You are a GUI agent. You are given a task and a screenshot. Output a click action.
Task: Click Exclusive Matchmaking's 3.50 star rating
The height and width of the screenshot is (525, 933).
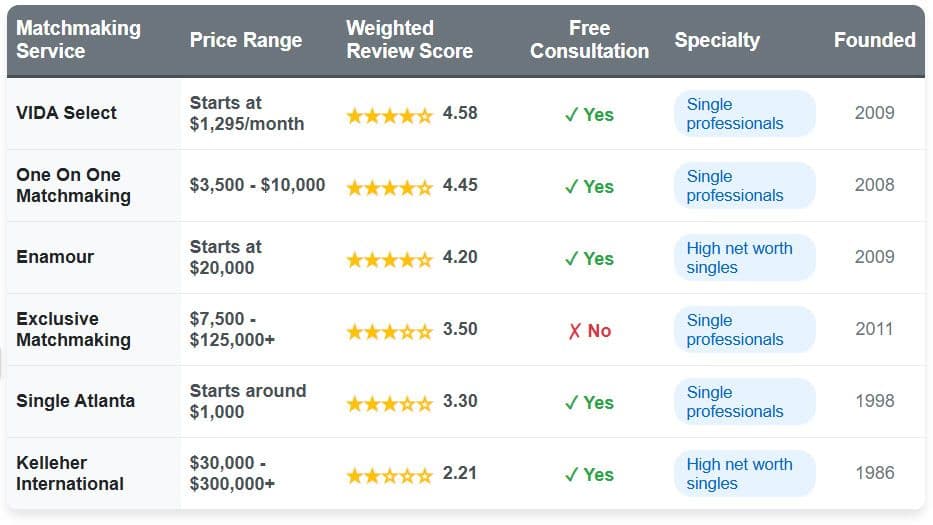(389, 331)
